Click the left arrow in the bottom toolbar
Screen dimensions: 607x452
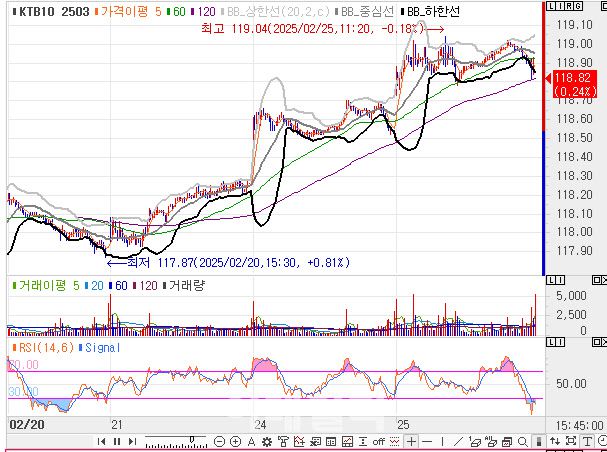pyautogui.click(x=100, y=441)
